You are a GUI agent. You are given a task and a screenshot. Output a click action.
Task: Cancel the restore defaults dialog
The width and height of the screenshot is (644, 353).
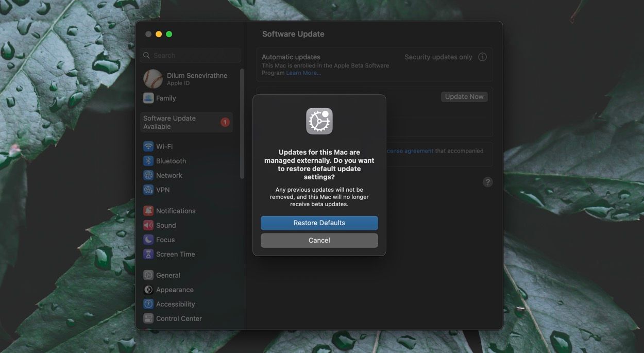pos(319,241)
